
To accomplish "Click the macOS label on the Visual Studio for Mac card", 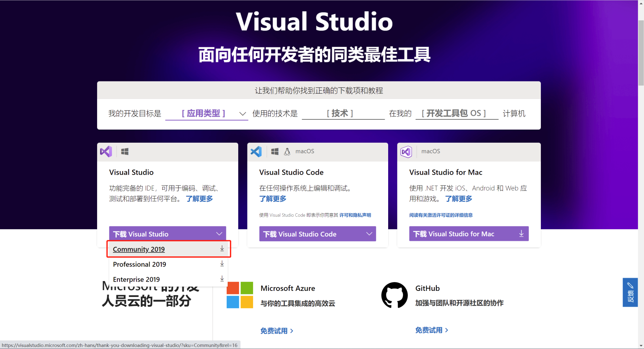I will click(431, 151).
